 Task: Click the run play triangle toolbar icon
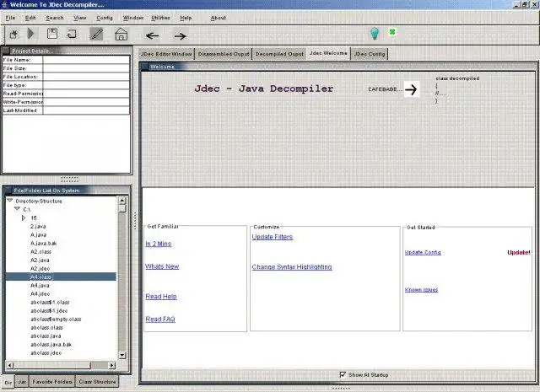tap(31, 34)
